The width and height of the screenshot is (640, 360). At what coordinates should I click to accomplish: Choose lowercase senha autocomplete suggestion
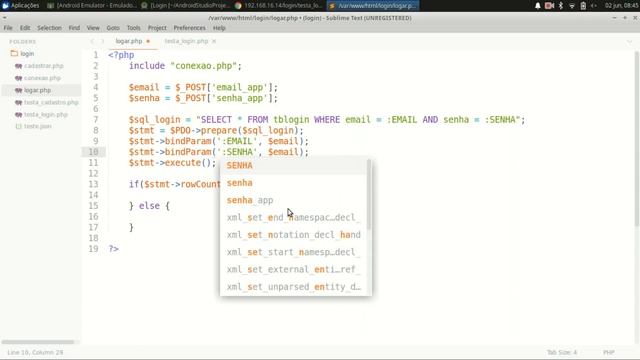click(293, 183)
